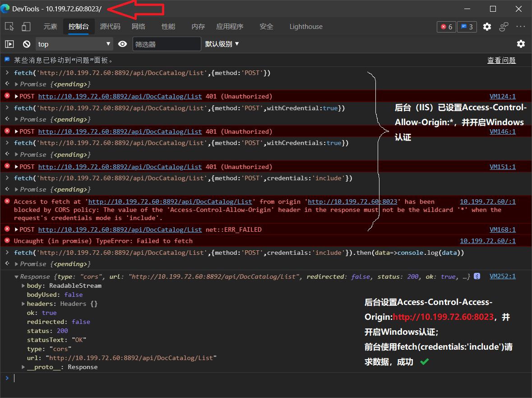This screenshot has width=532, height=398.
Task: Click the 某些消息已移动到“问题”面板 notice
Action: click(x=63, y=60)
